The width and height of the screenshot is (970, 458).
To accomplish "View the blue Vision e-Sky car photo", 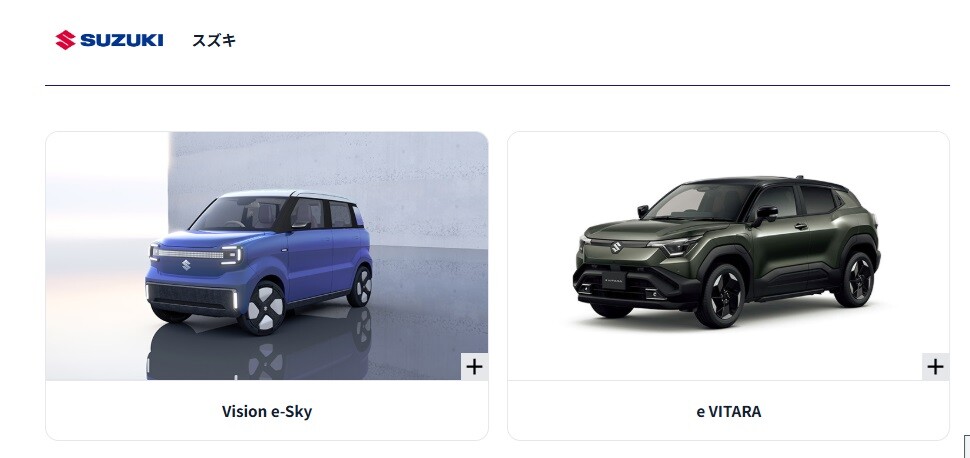I will [267, 256].
